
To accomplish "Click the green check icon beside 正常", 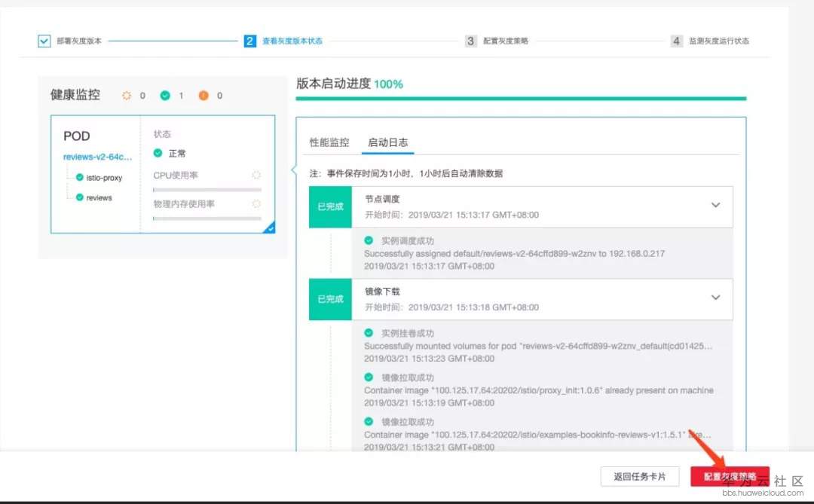I will tap(158, 153).
